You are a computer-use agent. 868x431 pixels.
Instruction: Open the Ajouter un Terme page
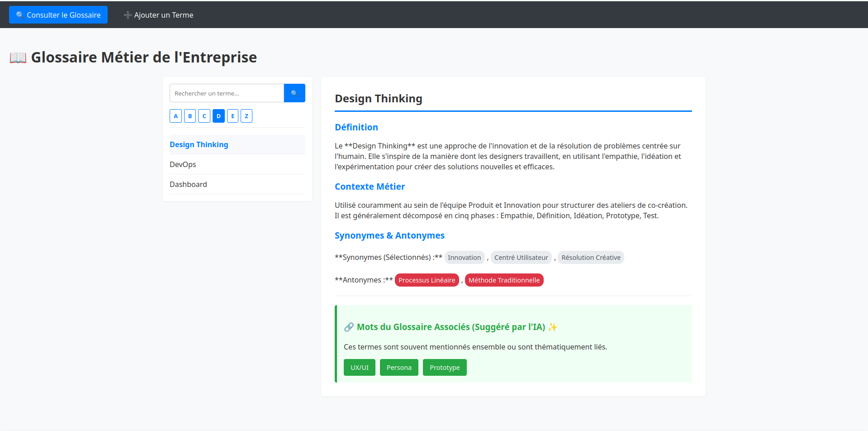click(x=158, y=15)
